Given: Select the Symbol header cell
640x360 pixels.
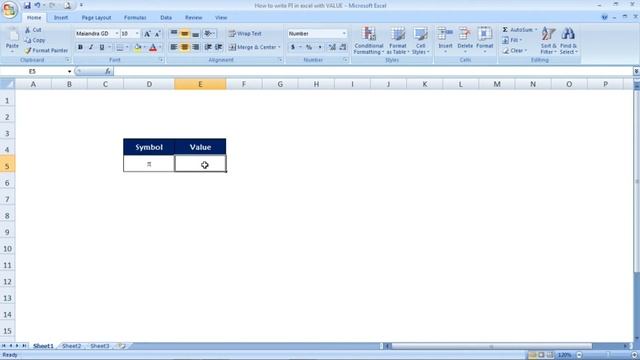Looking at the screenshot, I should point(149,147).
